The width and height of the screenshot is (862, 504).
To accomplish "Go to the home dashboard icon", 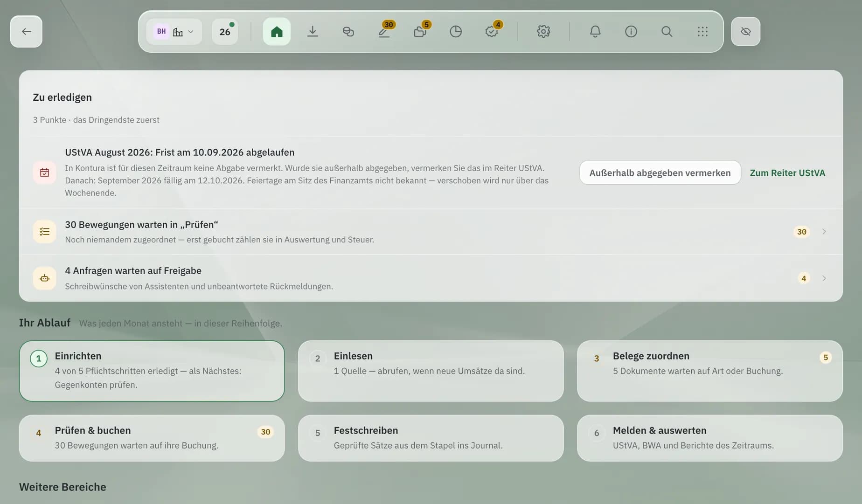I will 277,32.
